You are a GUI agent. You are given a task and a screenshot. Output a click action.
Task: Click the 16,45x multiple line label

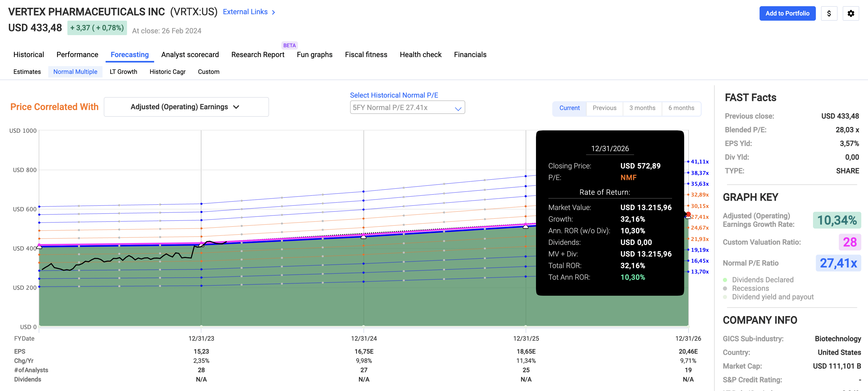[x=700, y=261]
